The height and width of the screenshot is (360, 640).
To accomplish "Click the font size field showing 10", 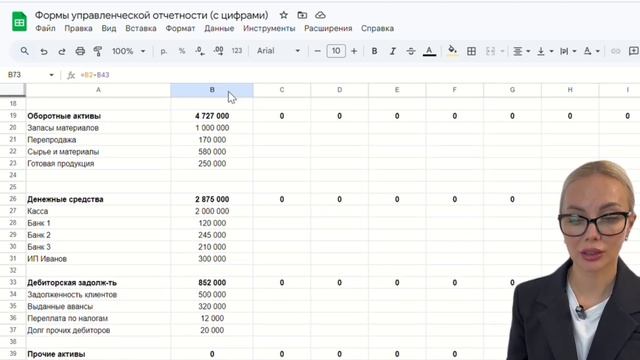I will tap(336, 51).
